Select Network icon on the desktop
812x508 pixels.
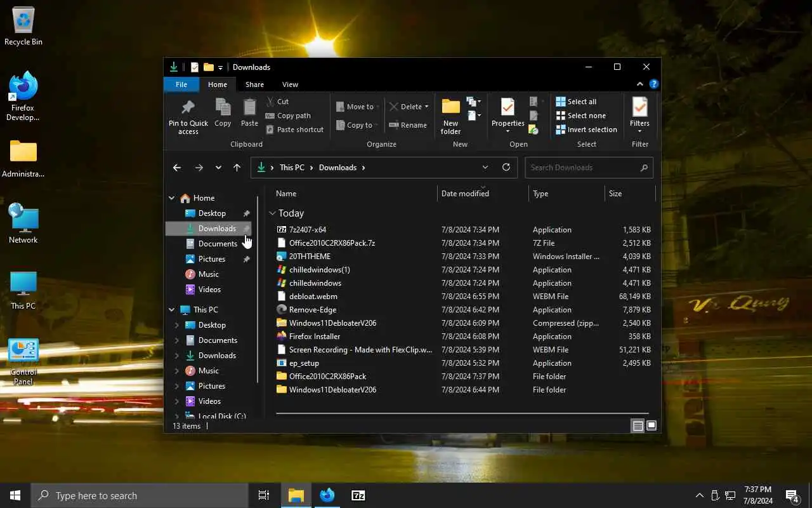tap(23, 224)
